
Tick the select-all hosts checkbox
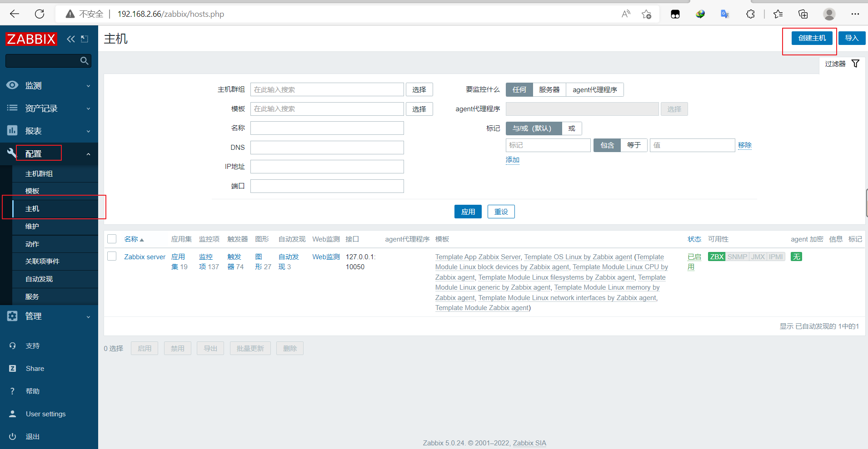[112, 239]
